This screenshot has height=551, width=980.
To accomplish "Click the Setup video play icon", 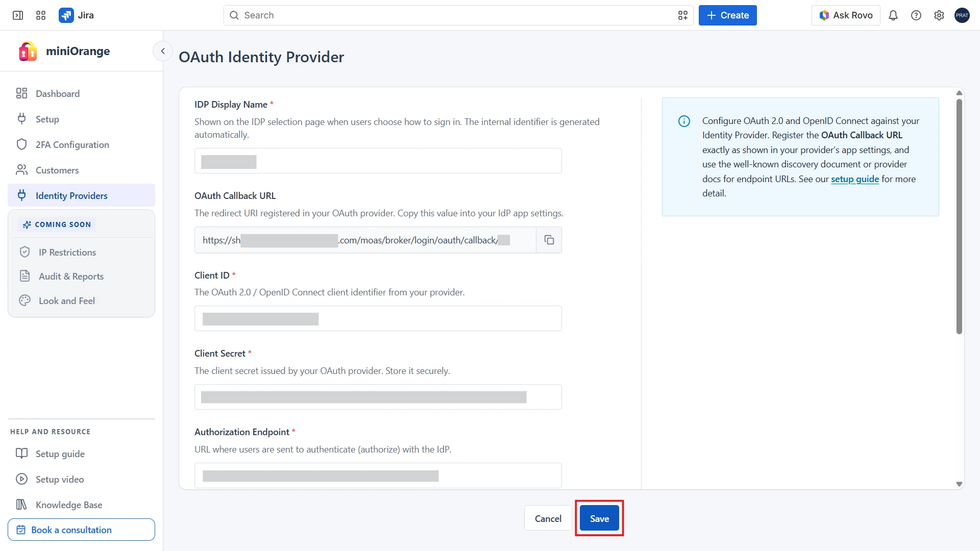I will click(x=21, y=479).
